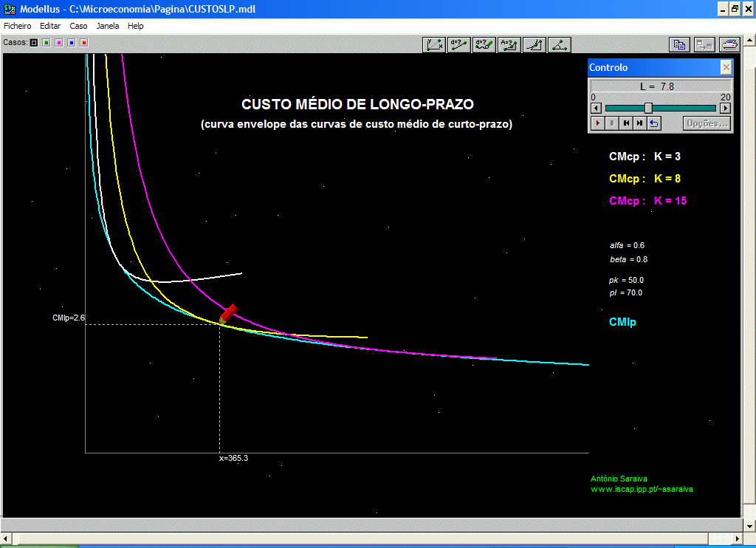This screenshot has width=756, height=548.
Task: Click the printer icon in toolbar
Action: (729, 45)
